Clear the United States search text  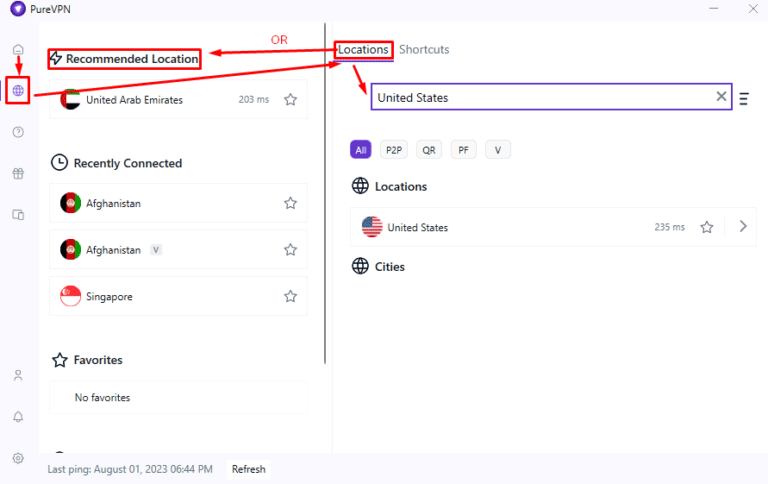(x=721, y=97)
